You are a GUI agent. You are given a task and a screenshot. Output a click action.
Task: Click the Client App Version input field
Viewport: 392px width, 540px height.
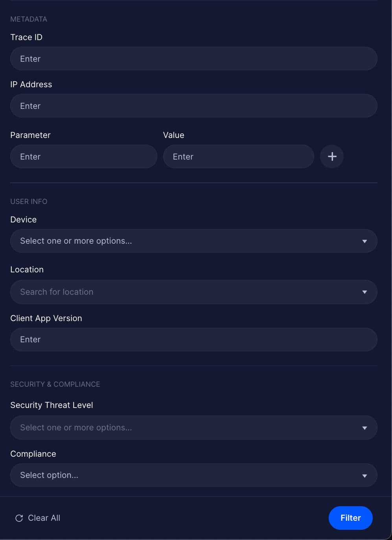pos(193,340)
